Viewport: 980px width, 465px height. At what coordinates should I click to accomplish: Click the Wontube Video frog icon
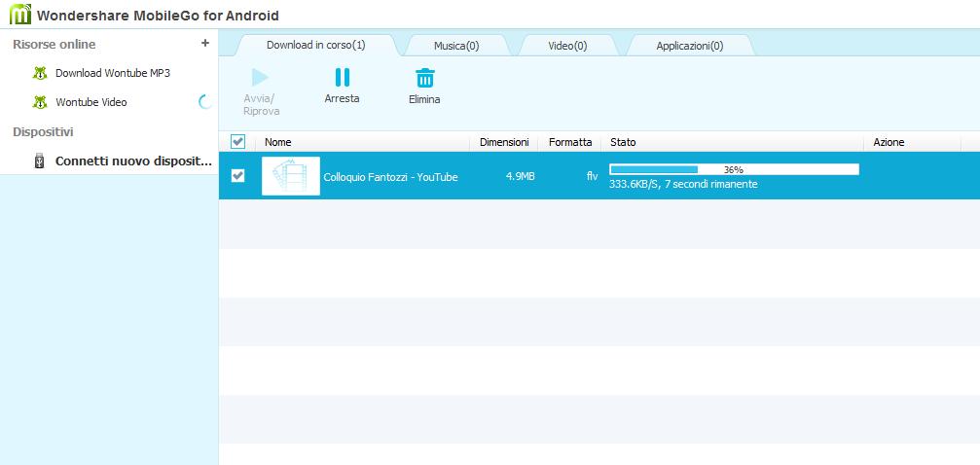point(39,102)
